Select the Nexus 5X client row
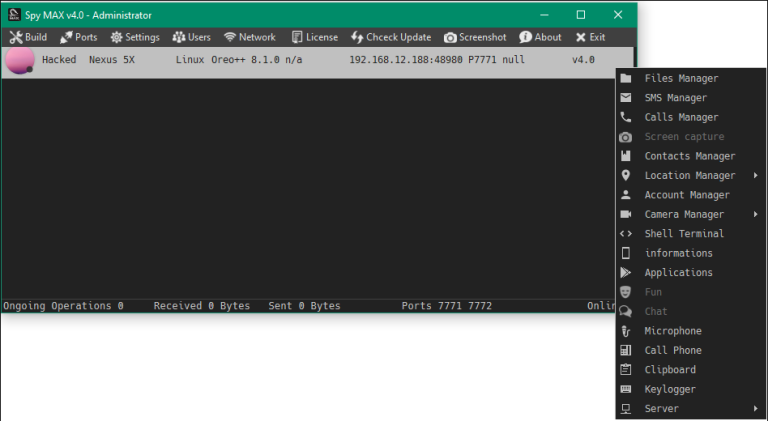The width and height of the screenshot is (768, 421). point(317,62)
